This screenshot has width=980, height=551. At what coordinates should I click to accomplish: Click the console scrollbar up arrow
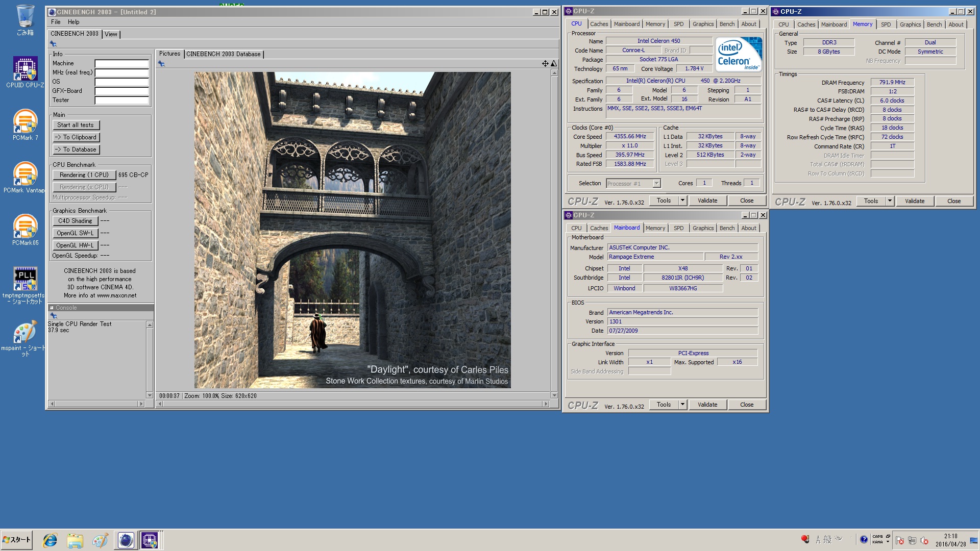click(x=150, y=325)
